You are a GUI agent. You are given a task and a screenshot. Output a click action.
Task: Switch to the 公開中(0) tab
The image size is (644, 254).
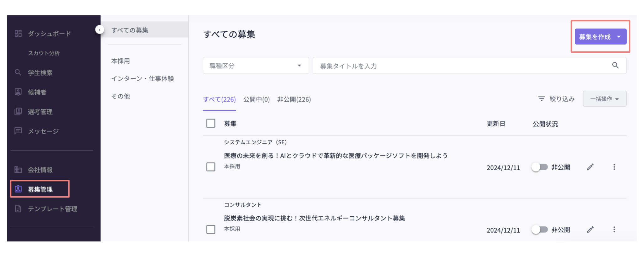257,99
